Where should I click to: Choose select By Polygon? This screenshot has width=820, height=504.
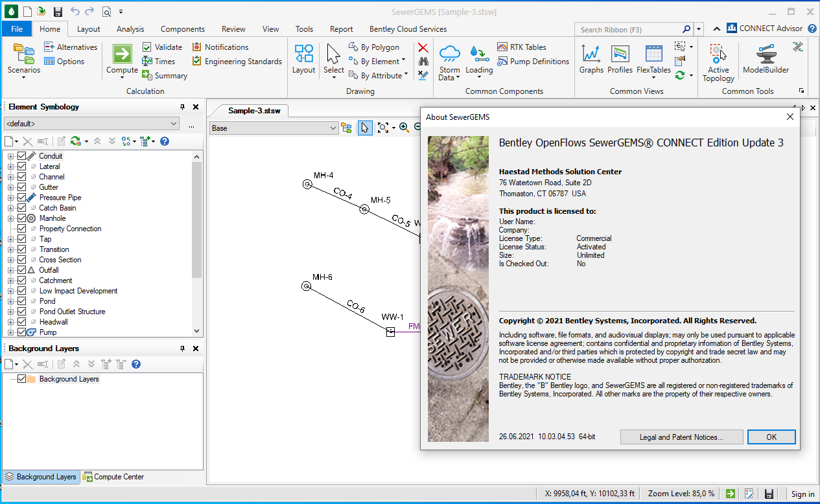(374, 47)
